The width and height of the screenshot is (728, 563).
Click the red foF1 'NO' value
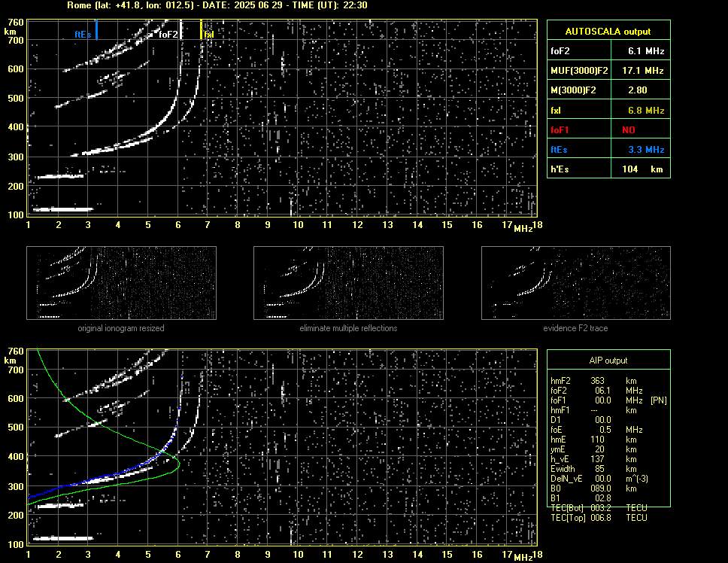629,130
